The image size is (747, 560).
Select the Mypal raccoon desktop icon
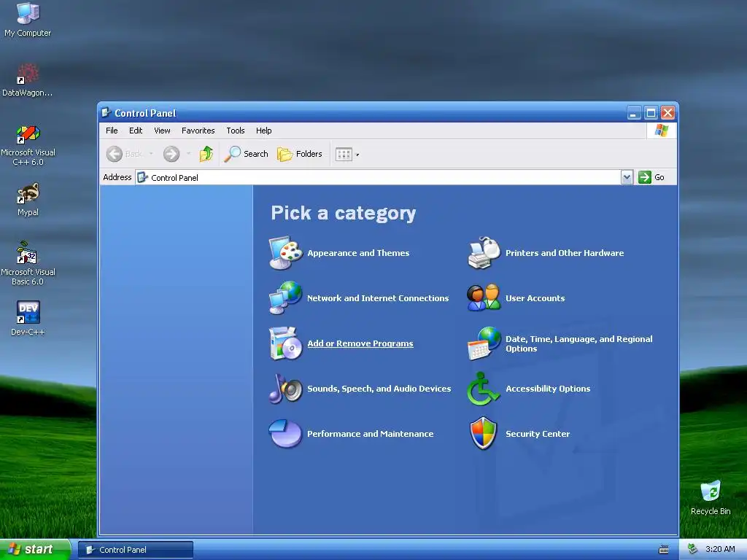click(x=28, y=200)
